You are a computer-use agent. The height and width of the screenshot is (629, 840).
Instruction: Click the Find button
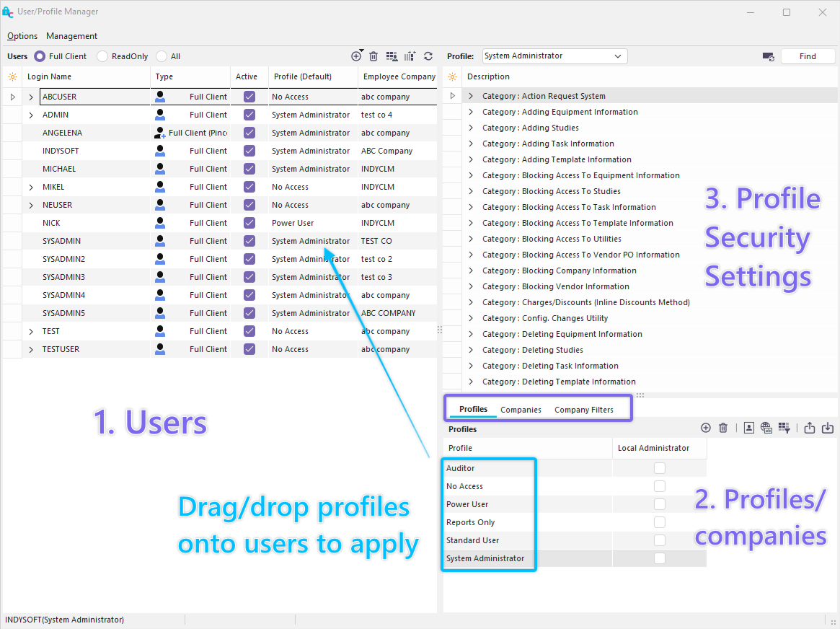pyautogui.click(x=808, y=56)
